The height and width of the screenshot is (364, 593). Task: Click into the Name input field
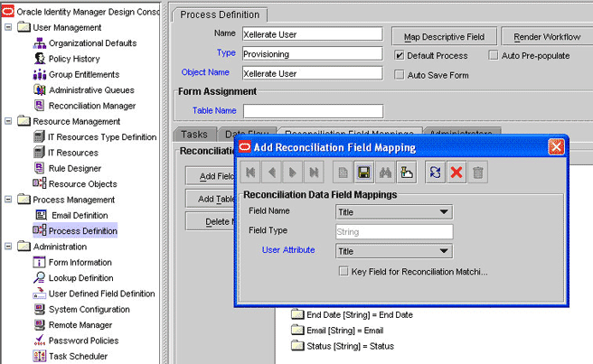pos(313,34)
